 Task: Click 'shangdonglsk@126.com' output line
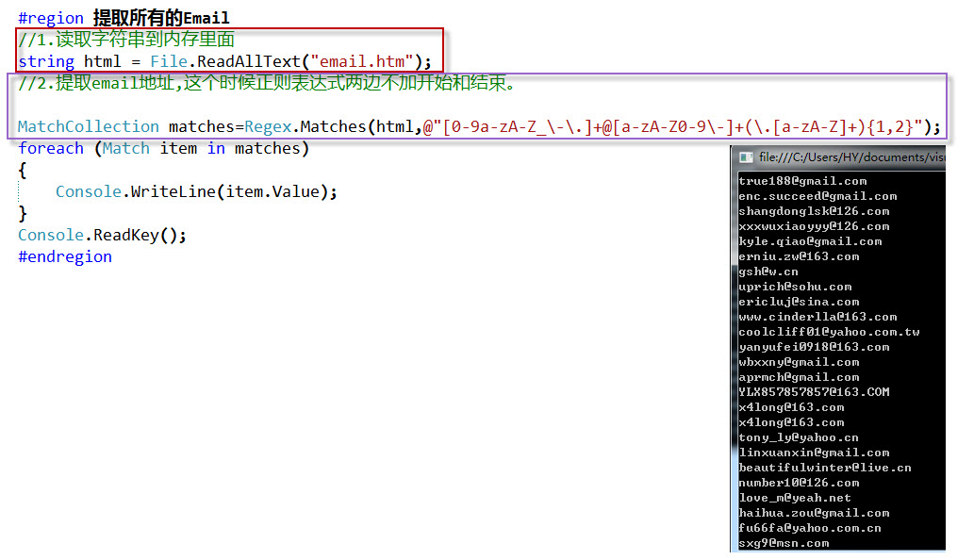pyautogui.click(x=814, y=211)
